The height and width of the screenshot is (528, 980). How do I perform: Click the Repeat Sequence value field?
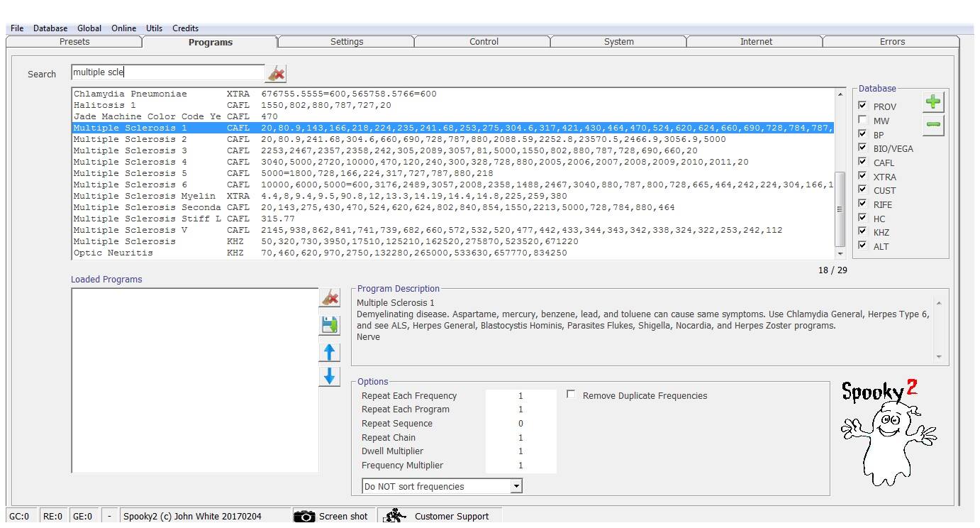click(x=520, y=424)
